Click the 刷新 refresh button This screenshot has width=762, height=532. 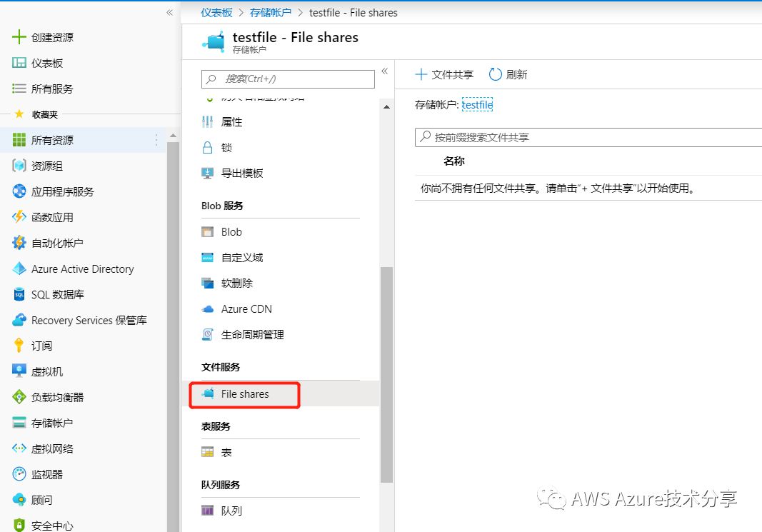(x=508, y=74)
